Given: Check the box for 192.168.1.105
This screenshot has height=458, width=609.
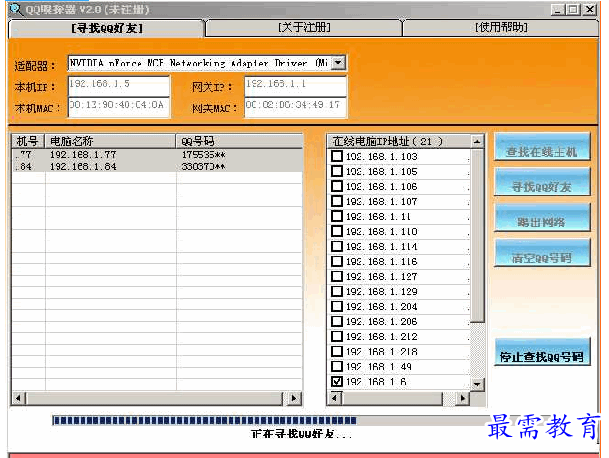Looking at the screenshot, I should pos(337,171).
